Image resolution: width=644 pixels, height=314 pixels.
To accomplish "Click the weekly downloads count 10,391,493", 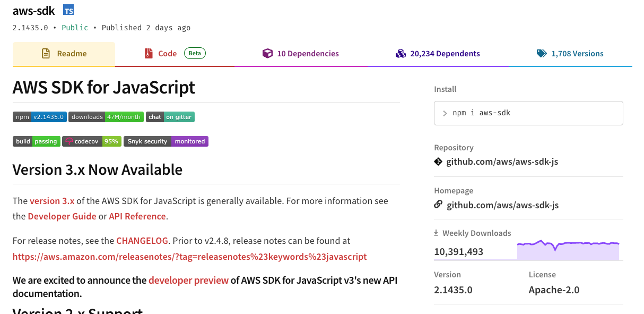I will [458, 251].
